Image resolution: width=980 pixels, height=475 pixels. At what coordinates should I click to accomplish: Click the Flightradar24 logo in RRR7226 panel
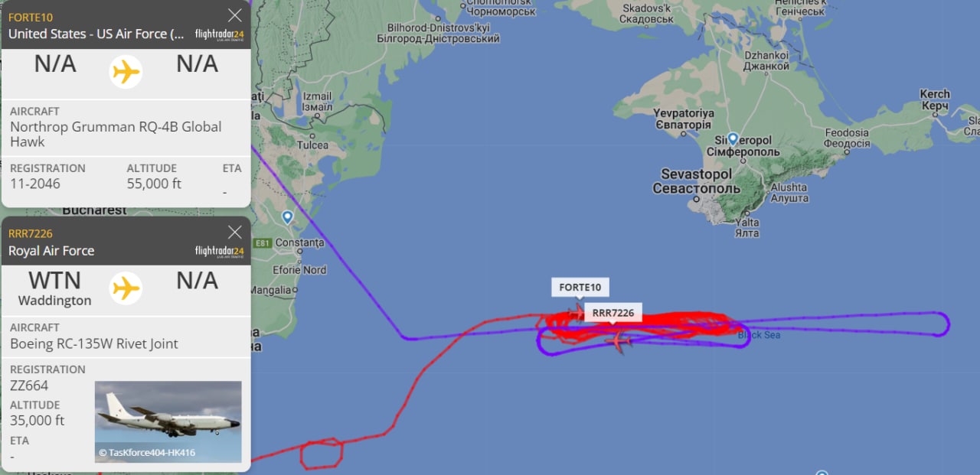coord(219,252)
